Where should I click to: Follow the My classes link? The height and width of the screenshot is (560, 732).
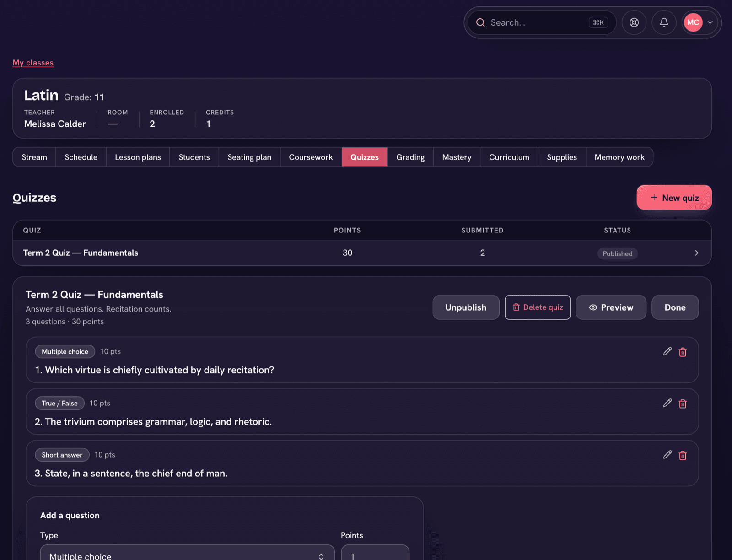tap(33, 63)
